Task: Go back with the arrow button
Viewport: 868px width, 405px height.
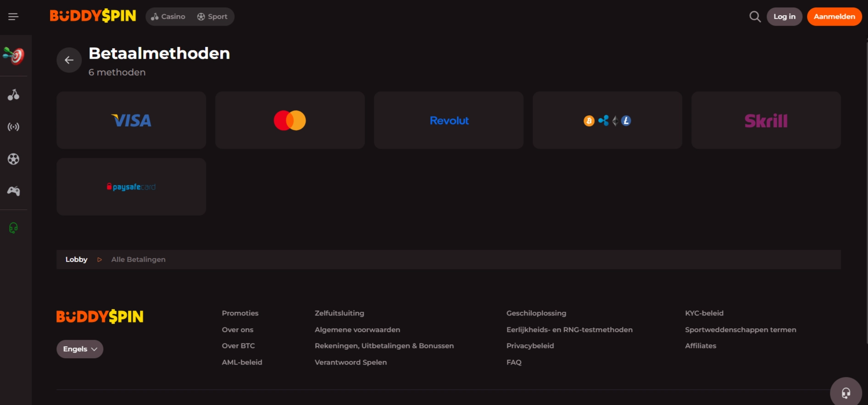Action: click(69, 60)
